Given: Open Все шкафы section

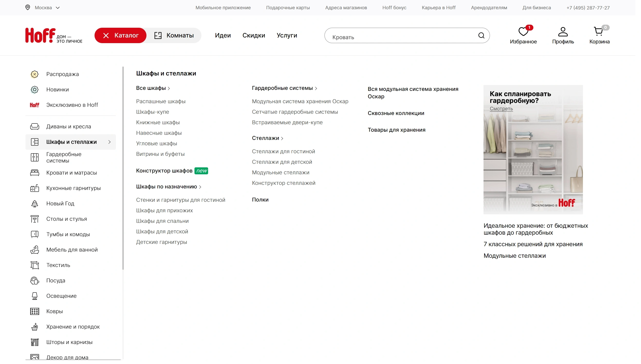Looking at the screenshot, I should coord(153,88).
